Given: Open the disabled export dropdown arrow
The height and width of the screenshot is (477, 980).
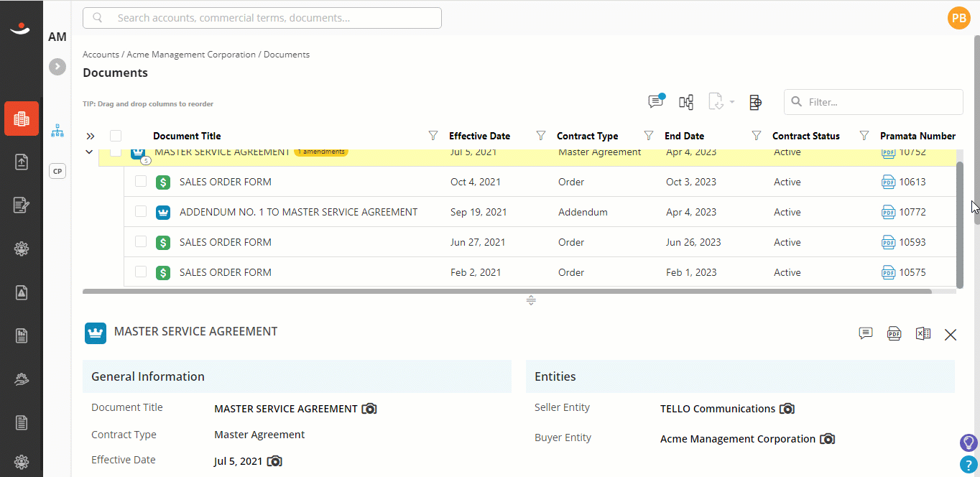Looking at the screenshot, I should point(732,102).
